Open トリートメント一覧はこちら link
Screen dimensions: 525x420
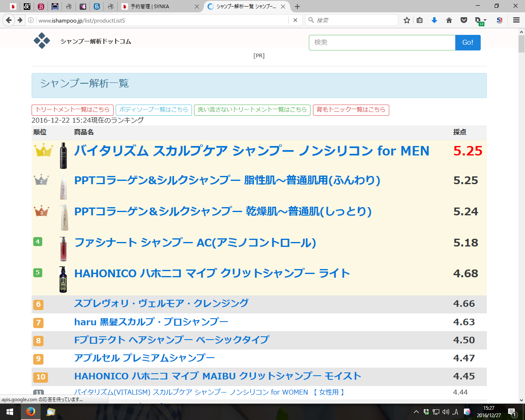tap(73, 110)
